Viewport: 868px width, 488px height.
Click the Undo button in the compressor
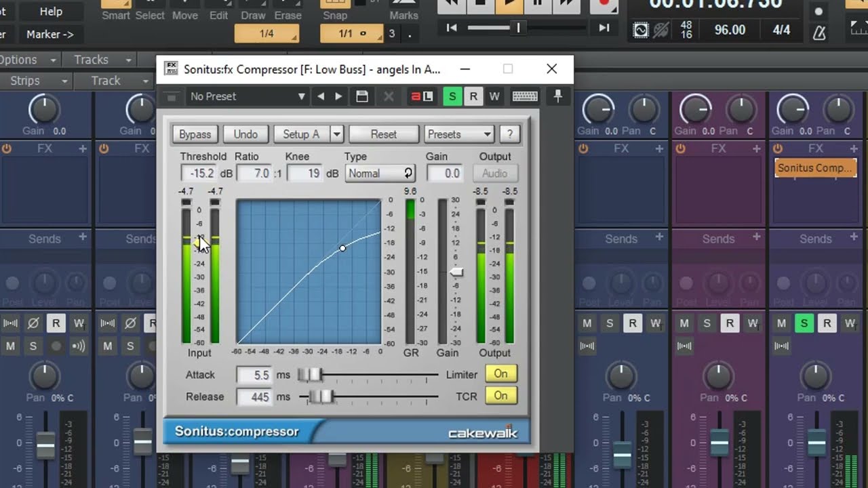pos(245,134)
